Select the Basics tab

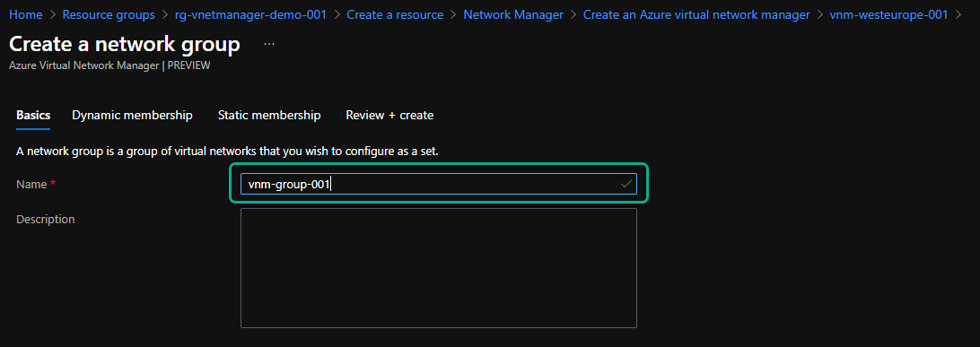pyautogui.click(x=33, y=116)
